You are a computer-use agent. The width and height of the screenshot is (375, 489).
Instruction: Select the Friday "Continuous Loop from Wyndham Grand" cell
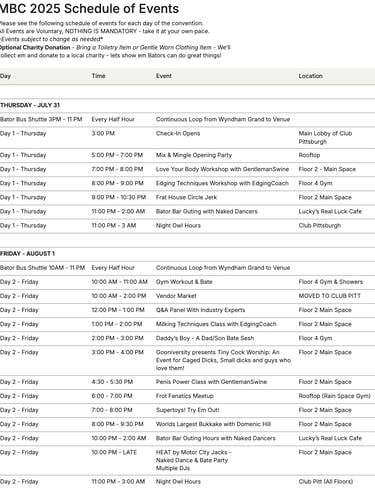point(223,268)
